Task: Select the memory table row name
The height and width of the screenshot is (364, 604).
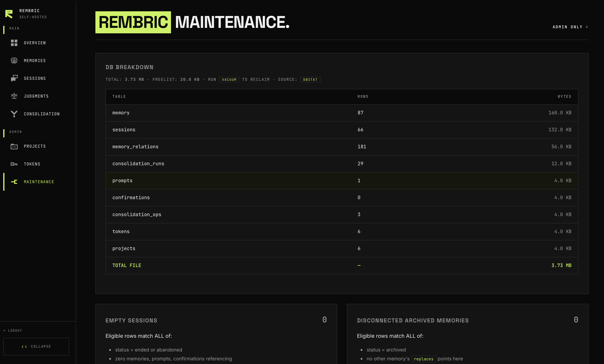Action: pos(121,113)
